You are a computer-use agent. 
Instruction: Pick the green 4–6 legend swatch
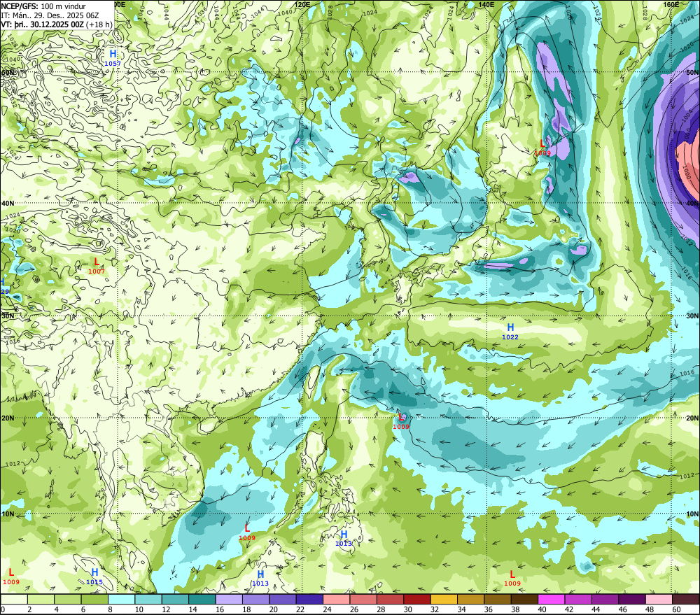(x=68, y=599)
